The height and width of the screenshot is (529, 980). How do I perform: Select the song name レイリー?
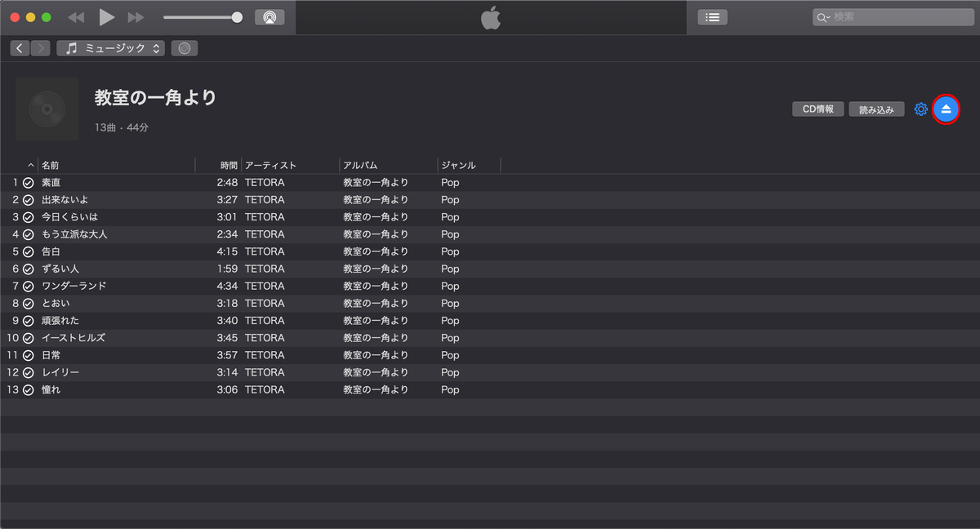pos(60,372)
